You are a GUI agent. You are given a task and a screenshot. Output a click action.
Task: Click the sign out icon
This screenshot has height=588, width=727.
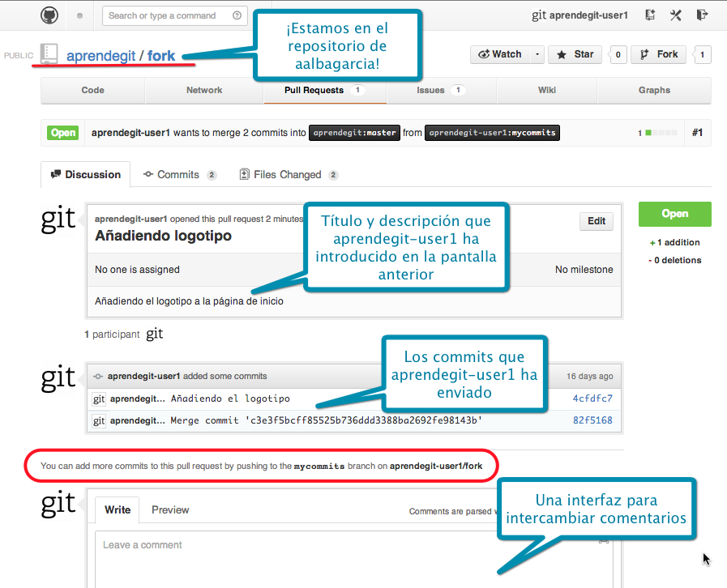tap(702, 15)
